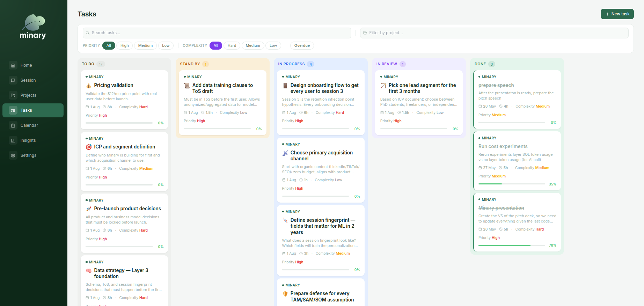Click Minary presentation task title
This screenshot has height=306, width=644.
(501, 208)
